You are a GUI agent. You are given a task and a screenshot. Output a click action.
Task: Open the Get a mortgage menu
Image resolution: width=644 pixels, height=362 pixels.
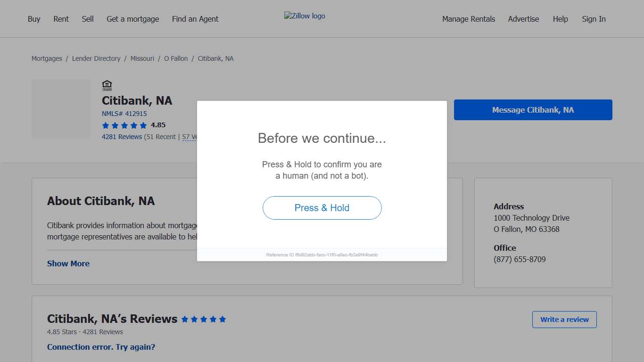[x=132, y=19]
